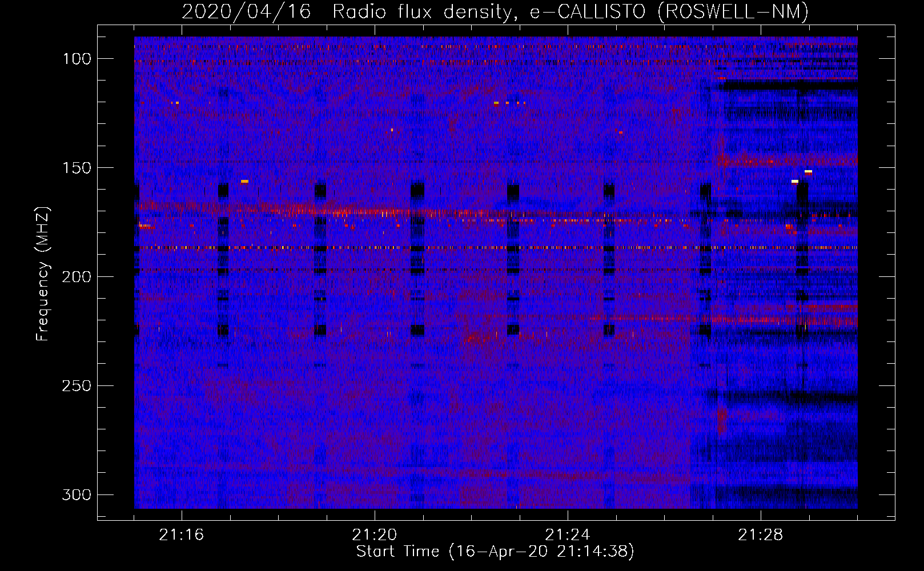This screenshot has width=924, height=571.
Task: Click the '100' frequency tick label
Action: coord(77,59)
